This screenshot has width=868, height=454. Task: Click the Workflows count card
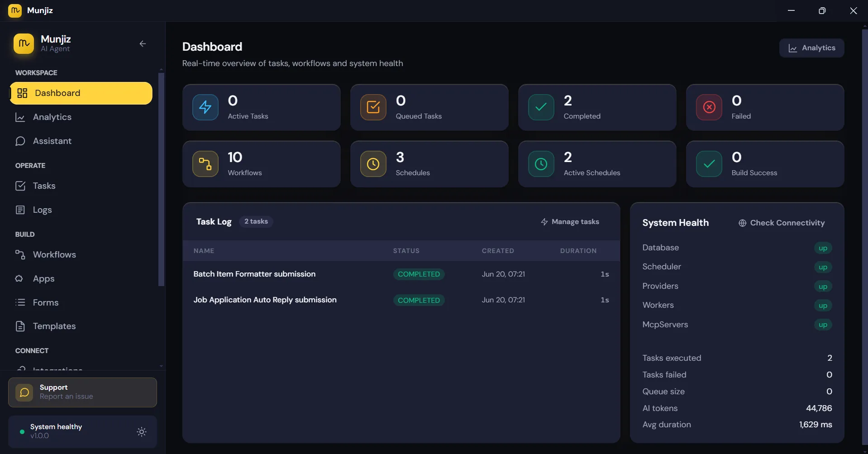coord(262,164)
